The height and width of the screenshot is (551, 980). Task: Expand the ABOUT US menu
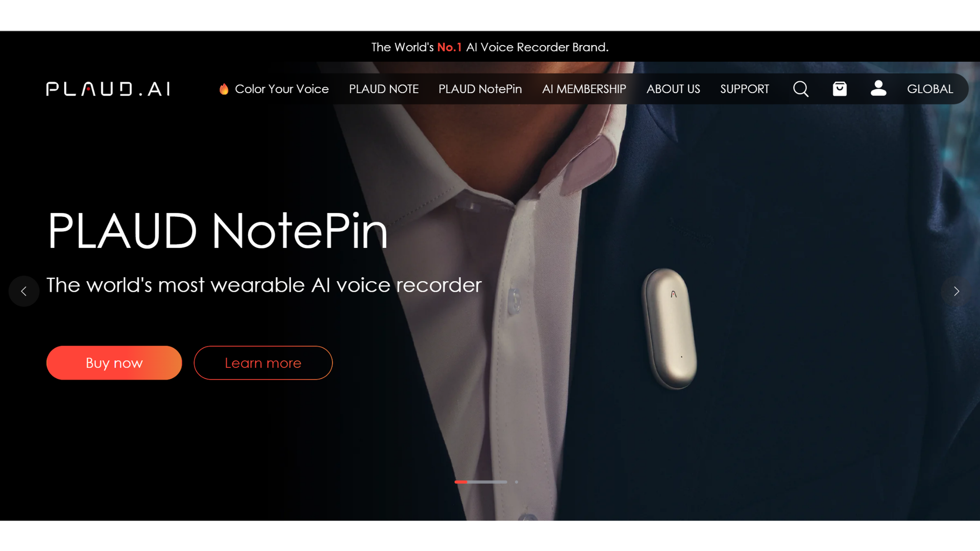673,89
